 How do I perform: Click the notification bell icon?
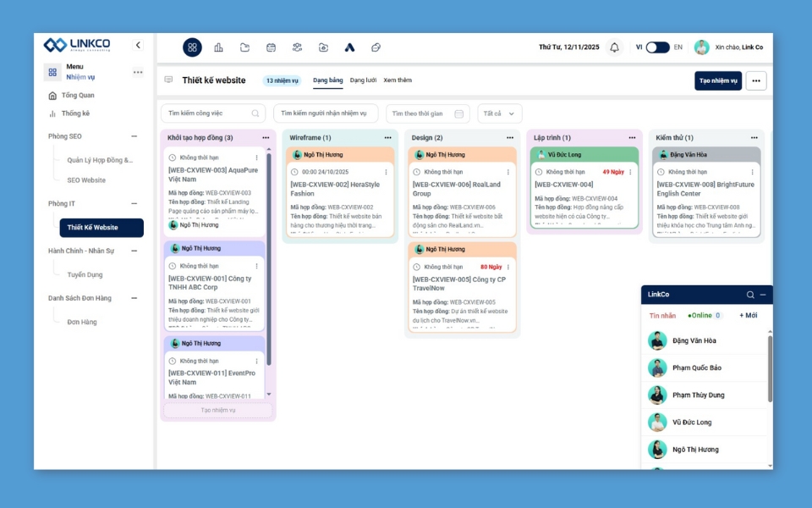[x=615, y=47]
